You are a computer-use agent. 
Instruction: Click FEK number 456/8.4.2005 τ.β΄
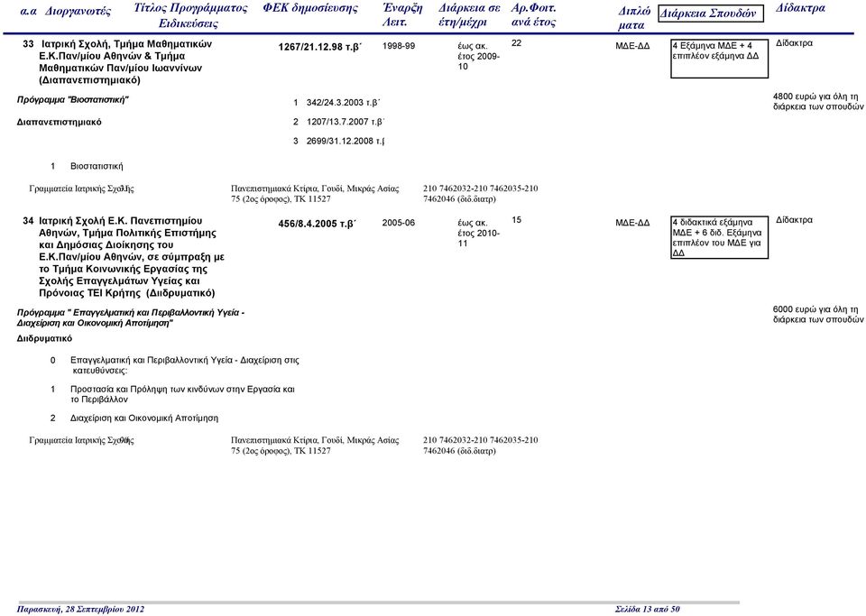[x=317, y=224]
